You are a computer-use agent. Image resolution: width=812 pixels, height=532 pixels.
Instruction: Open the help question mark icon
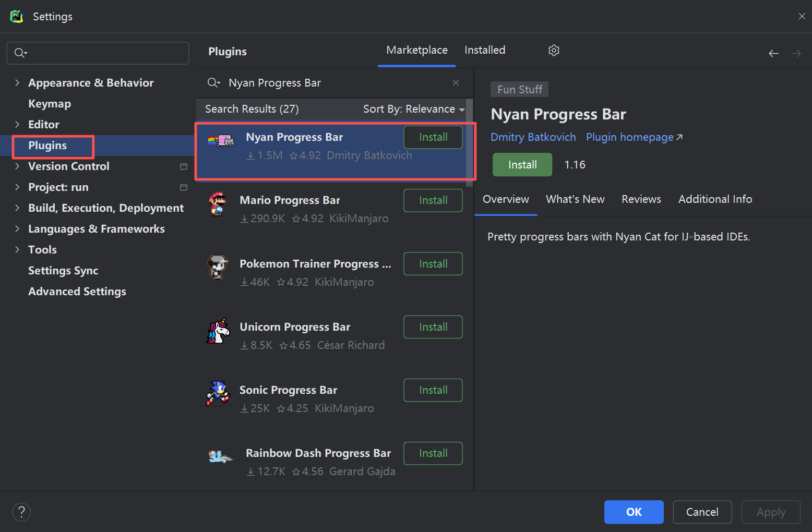click(x=21, y=512)
